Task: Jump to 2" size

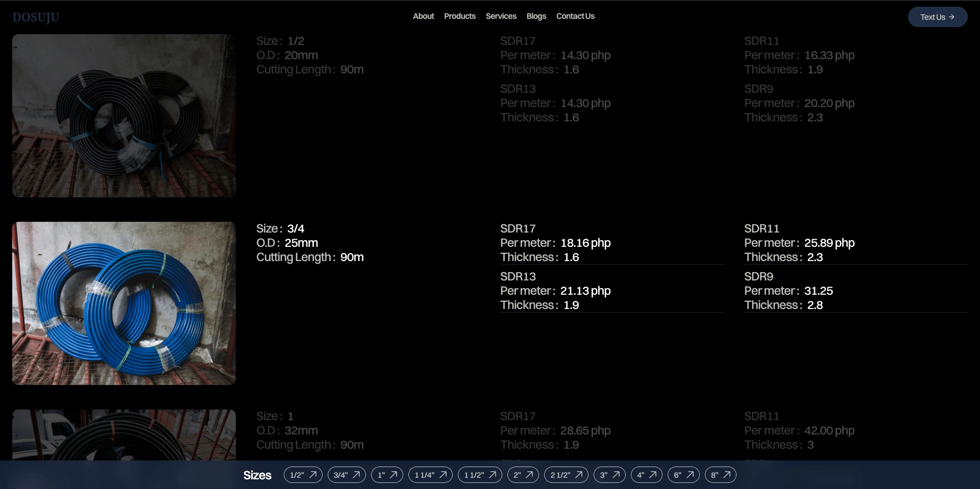Action: coord(523,475)
